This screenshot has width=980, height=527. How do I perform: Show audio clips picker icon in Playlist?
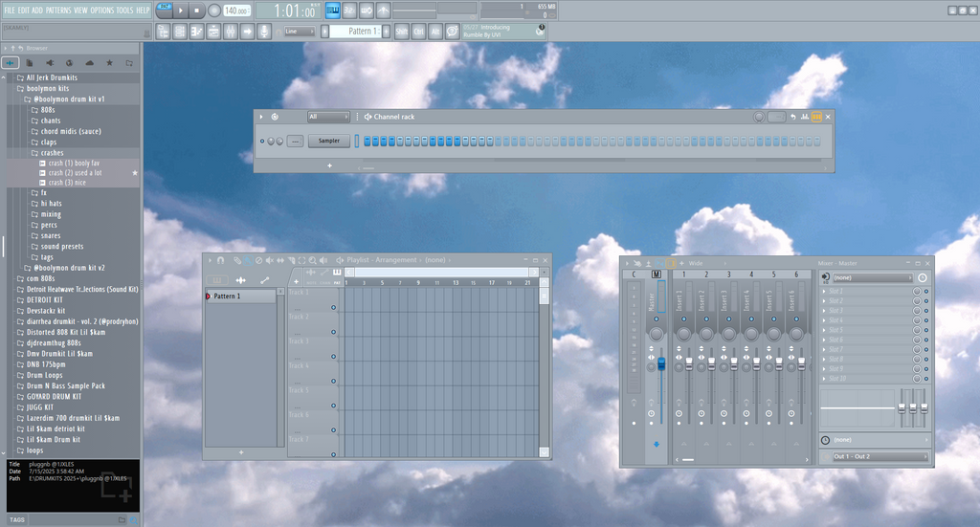[240, 280]
